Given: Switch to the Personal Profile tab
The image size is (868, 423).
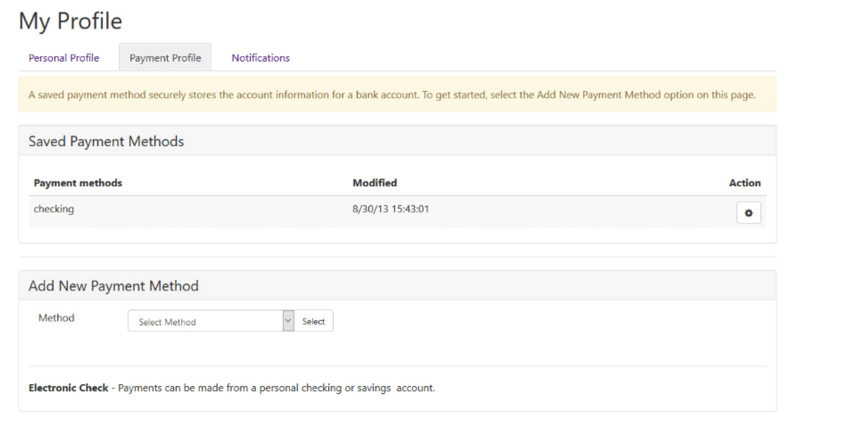Looking at the screenshot, I should 64,58.
